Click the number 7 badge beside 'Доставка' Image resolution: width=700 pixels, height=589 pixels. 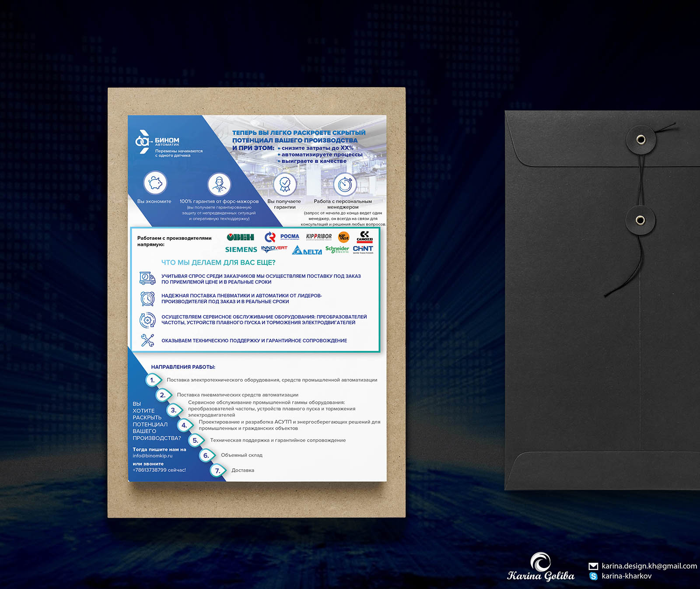pyautogui.click(x=218, y=470)
